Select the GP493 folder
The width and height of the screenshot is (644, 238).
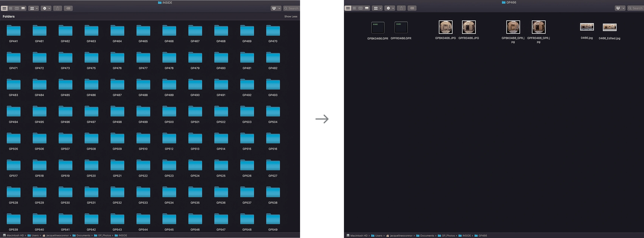pyautogui.click(x=273, y=84)
